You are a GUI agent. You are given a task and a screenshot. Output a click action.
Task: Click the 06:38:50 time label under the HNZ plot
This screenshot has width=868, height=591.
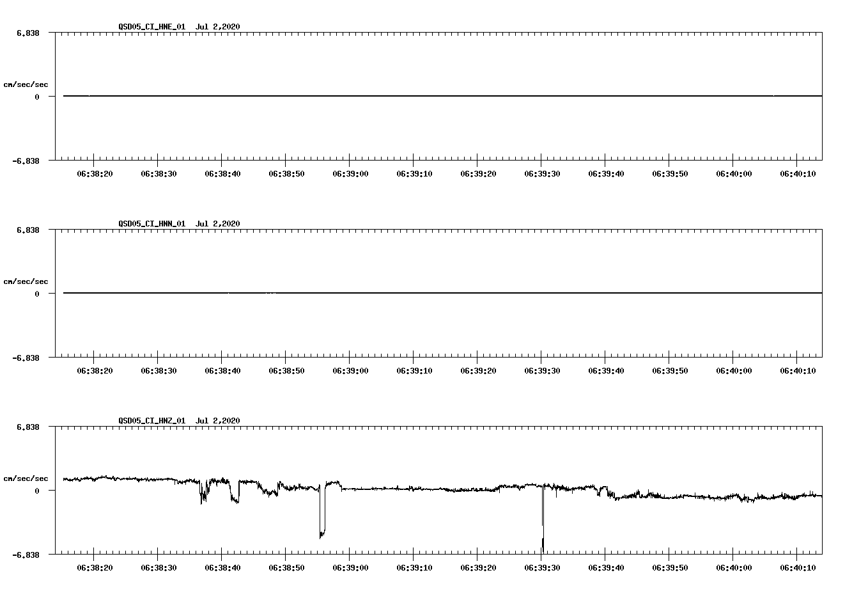tap(286, 567)
